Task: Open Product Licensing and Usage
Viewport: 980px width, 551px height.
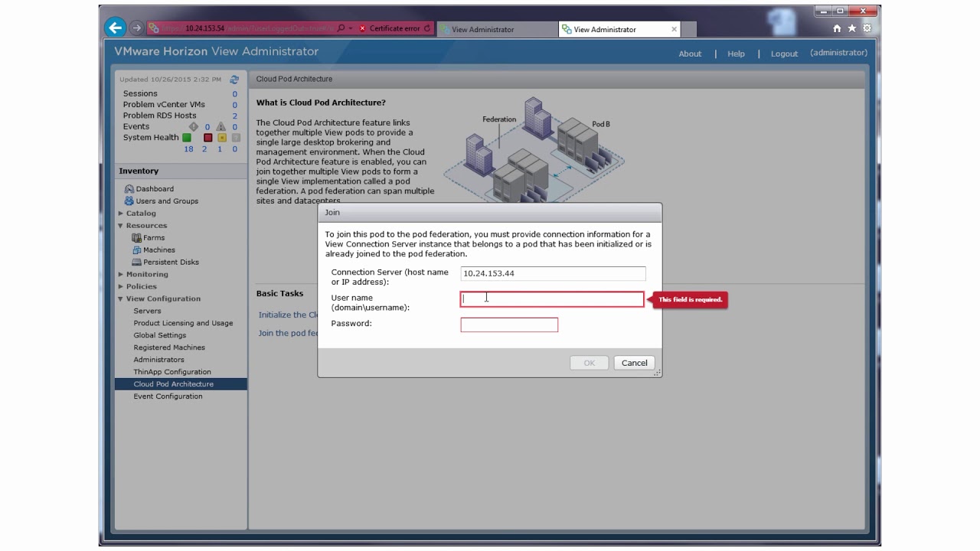Action: click(183, 324)
